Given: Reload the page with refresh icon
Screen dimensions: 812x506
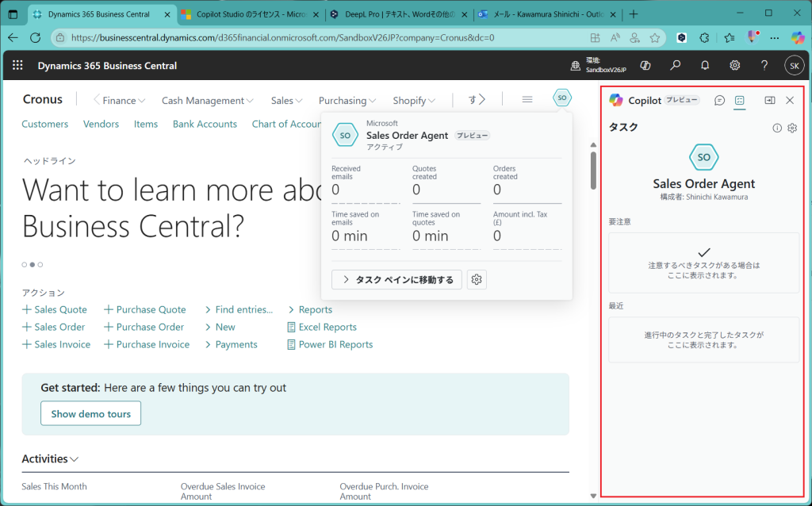Looking at the screenshot, I should (35, 37).
